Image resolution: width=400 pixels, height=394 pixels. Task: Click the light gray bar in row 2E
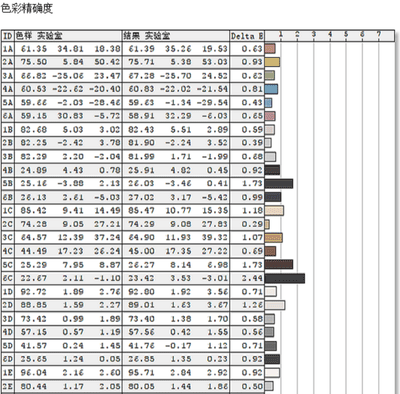tap(269, 386)
